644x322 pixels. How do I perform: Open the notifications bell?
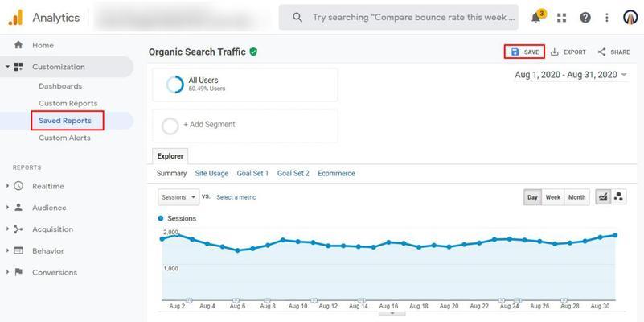(536, 18)
